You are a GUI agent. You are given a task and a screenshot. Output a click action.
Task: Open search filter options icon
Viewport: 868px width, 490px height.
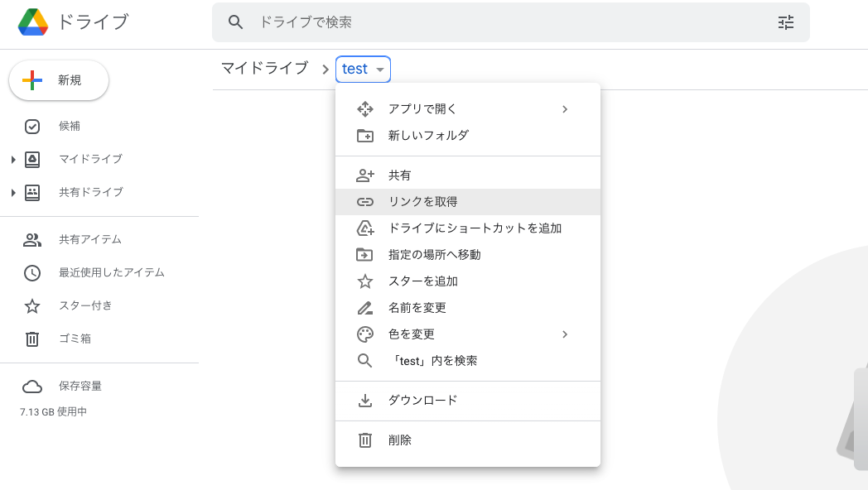[785, 22]
